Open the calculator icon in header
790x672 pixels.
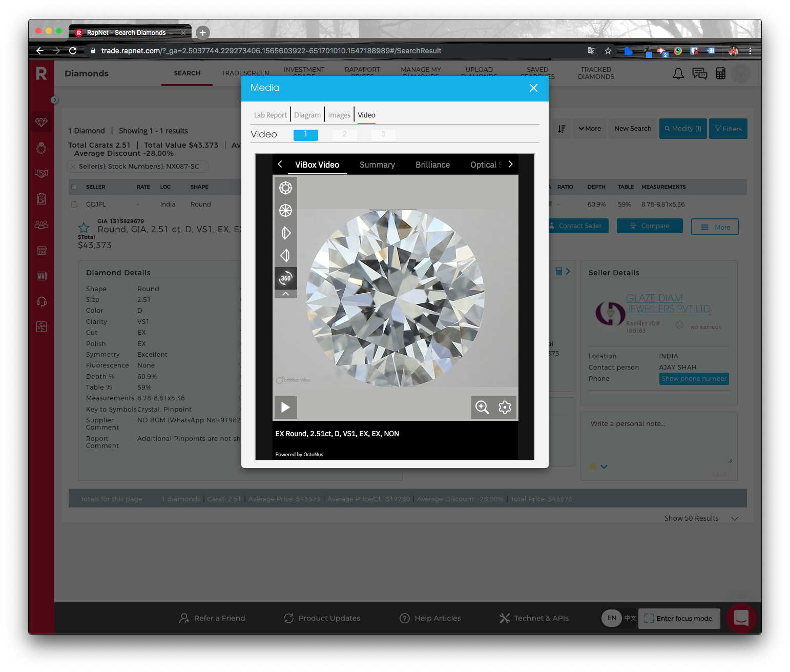721,74
